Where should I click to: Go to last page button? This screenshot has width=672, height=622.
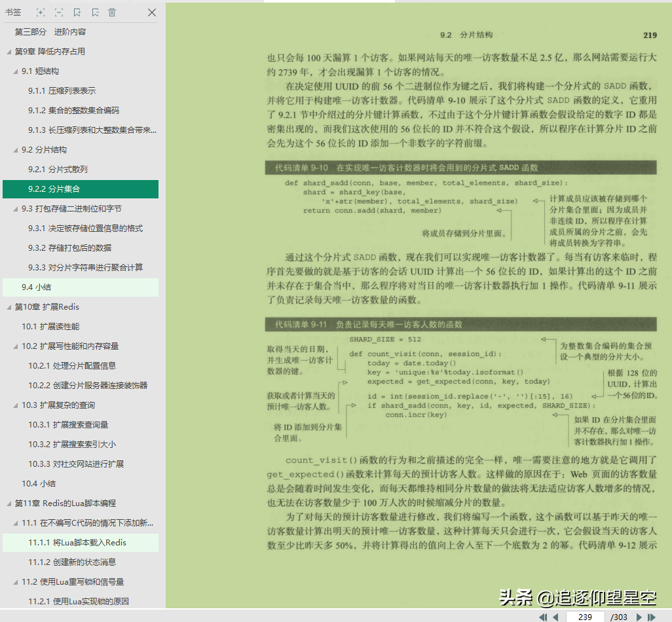coord(652,617)
